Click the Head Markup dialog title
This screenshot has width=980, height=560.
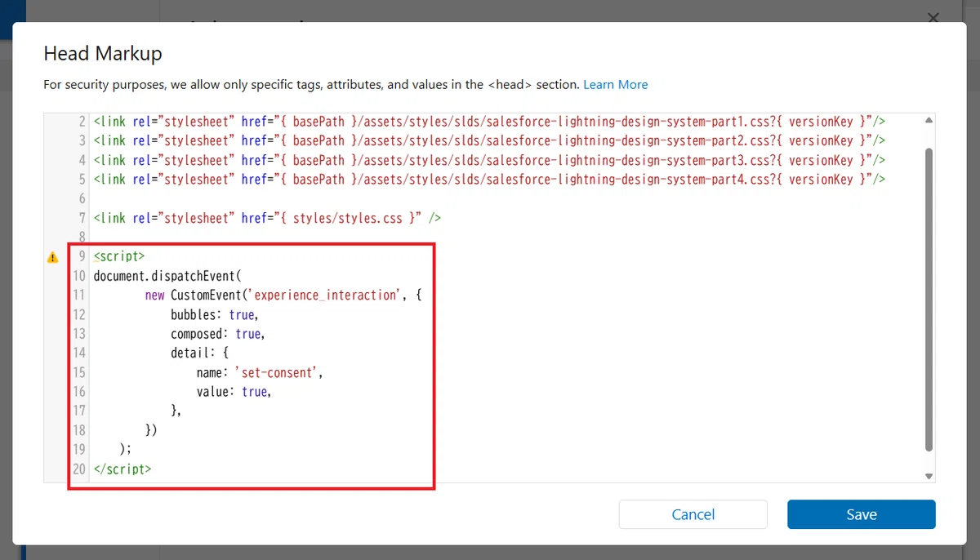click(x=103, y=54)
